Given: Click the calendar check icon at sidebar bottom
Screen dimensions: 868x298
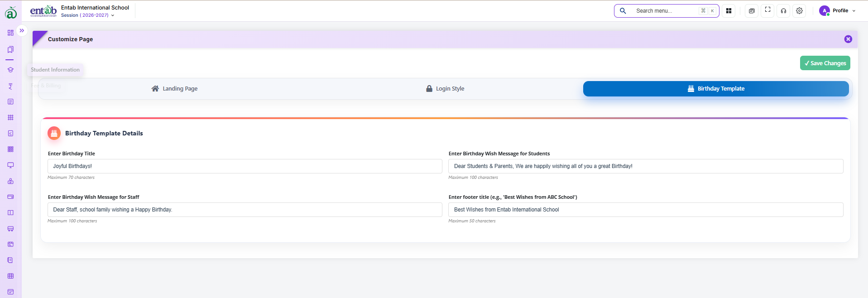Looking at the screenshot, I should pyautogui.click(x=10, y=292).
